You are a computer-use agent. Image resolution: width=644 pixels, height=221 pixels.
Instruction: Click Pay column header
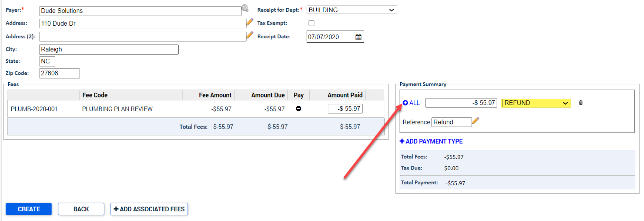pos(298,95)
